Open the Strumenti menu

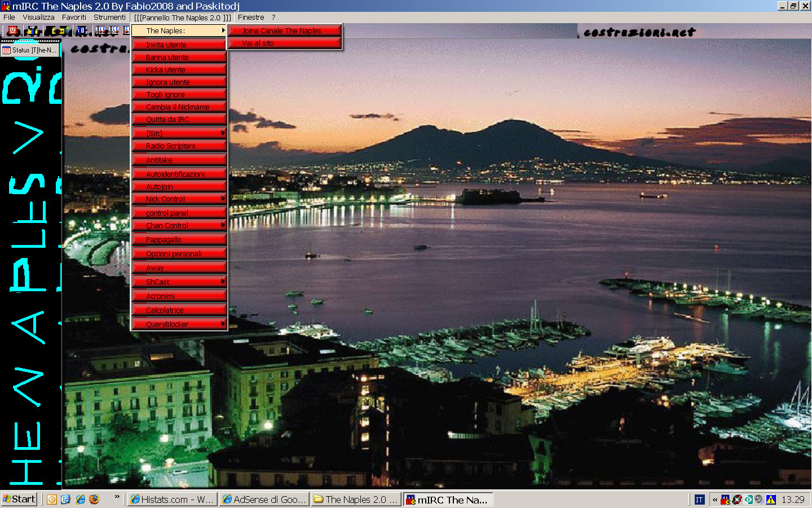click(109, 17)
